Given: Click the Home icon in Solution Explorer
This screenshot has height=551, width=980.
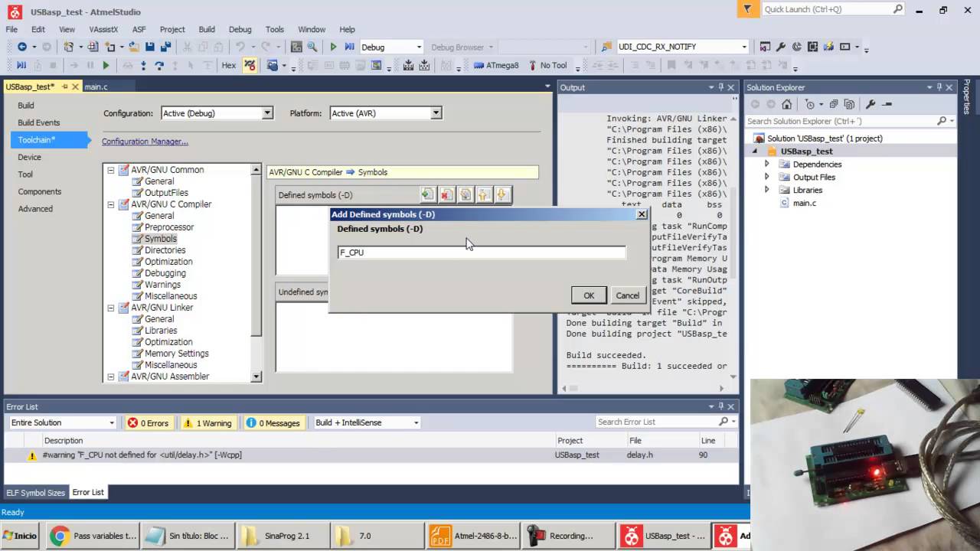Looking at the screenshot, I should pos(786,104).
